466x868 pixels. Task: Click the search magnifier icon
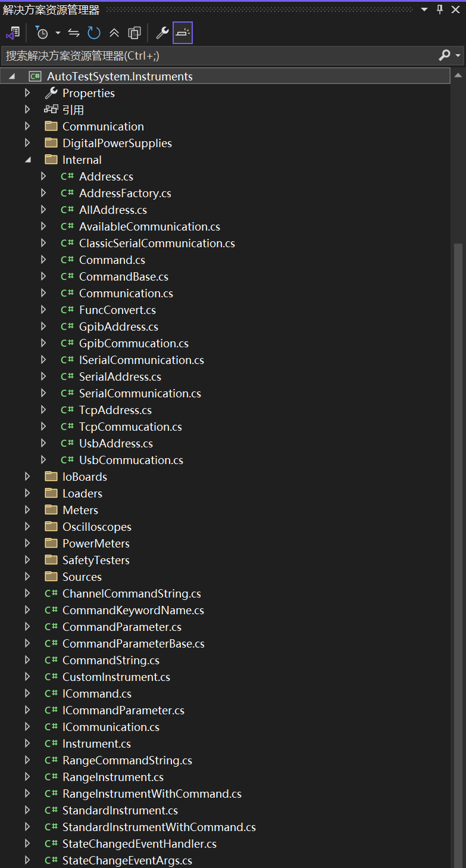coord(445,55)
